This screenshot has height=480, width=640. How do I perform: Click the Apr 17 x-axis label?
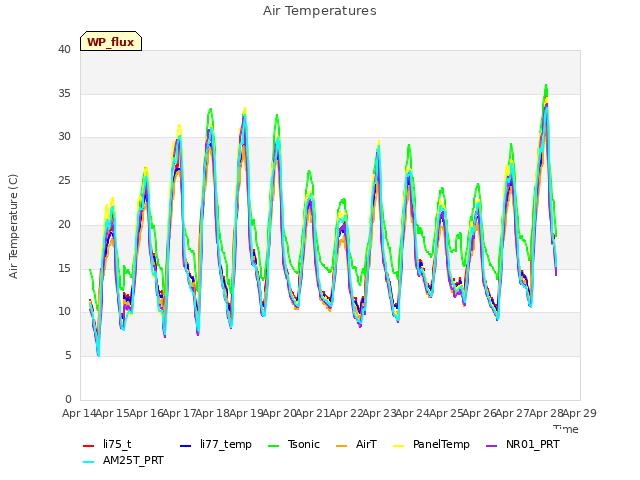click(x=180, y=413)
